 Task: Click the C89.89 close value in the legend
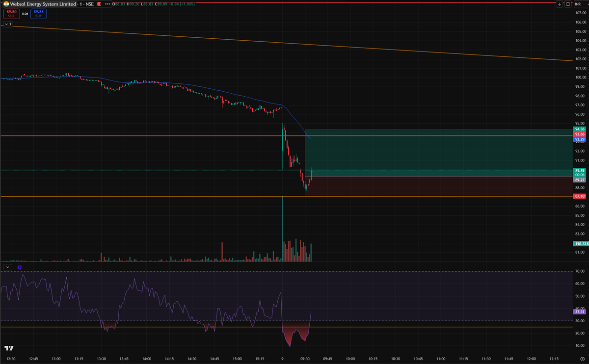[x=161, y=4]
